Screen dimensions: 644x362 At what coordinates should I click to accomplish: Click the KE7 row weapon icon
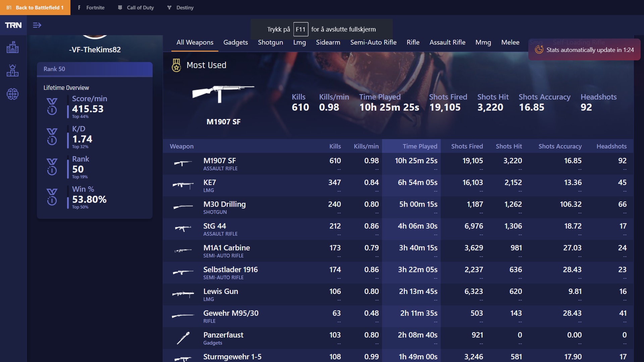click(x=183, y=185)
